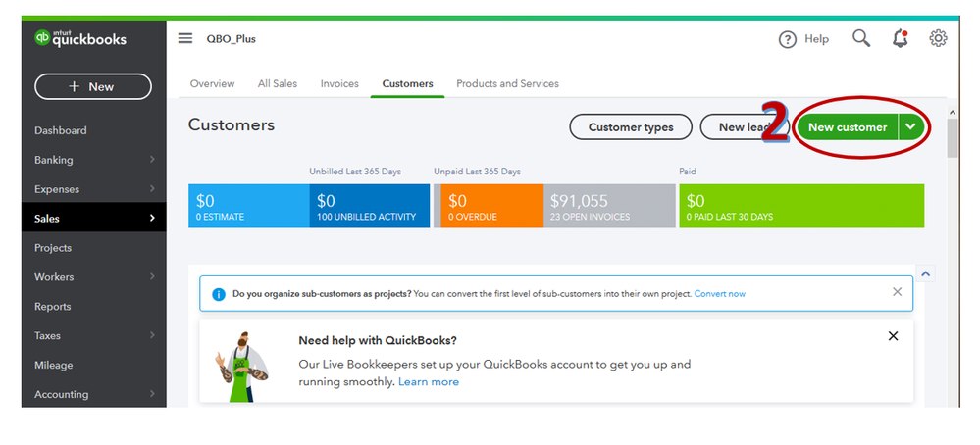
Task: Expand the Taxes submenu chevron
Action: point(152,335)
